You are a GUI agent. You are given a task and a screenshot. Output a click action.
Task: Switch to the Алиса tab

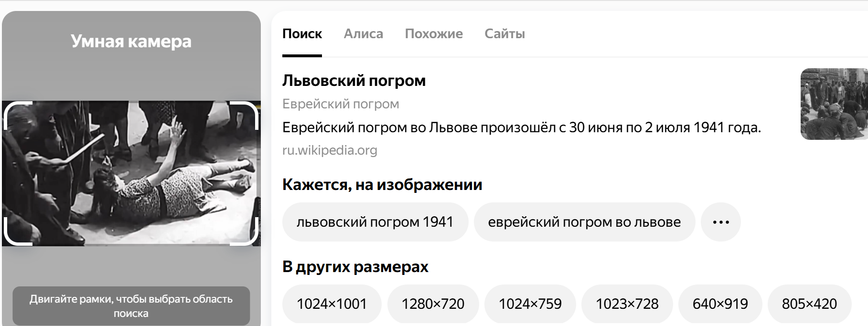[x=363, y=34]
